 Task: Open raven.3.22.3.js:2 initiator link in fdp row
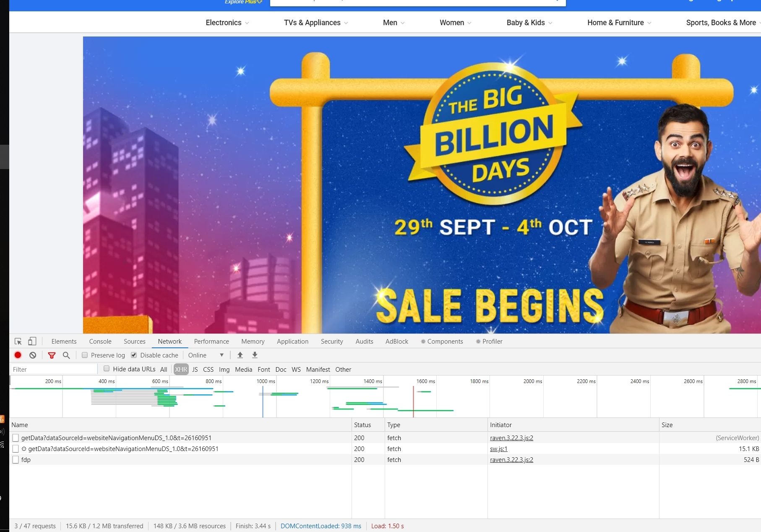(511, 460)
